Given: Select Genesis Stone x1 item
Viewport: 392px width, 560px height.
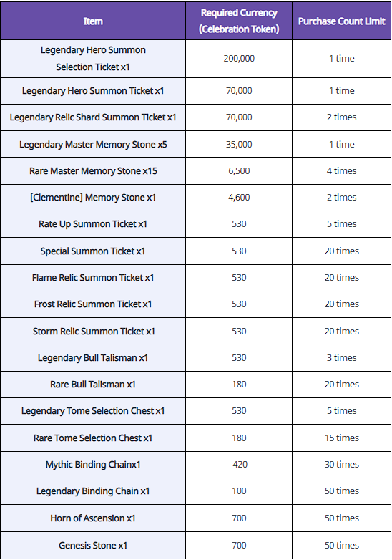Looking at the screenshot, I should click(93, 546).
